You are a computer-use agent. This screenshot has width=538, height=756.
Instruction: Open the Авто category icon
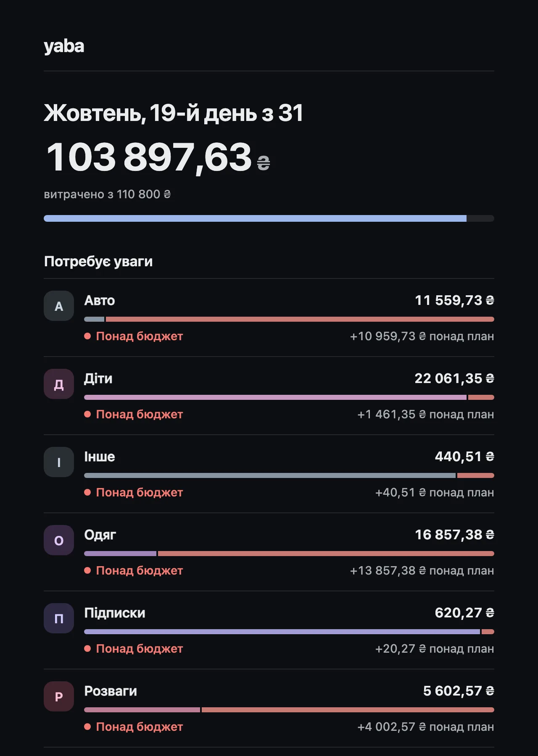[x=59, y=306]
